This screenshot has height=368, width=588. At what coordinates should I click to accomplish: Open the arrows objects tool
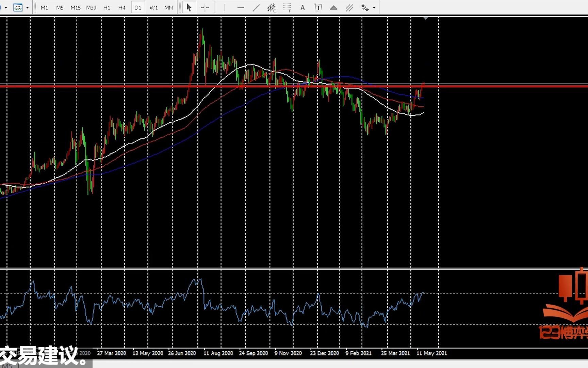(365, 7)
